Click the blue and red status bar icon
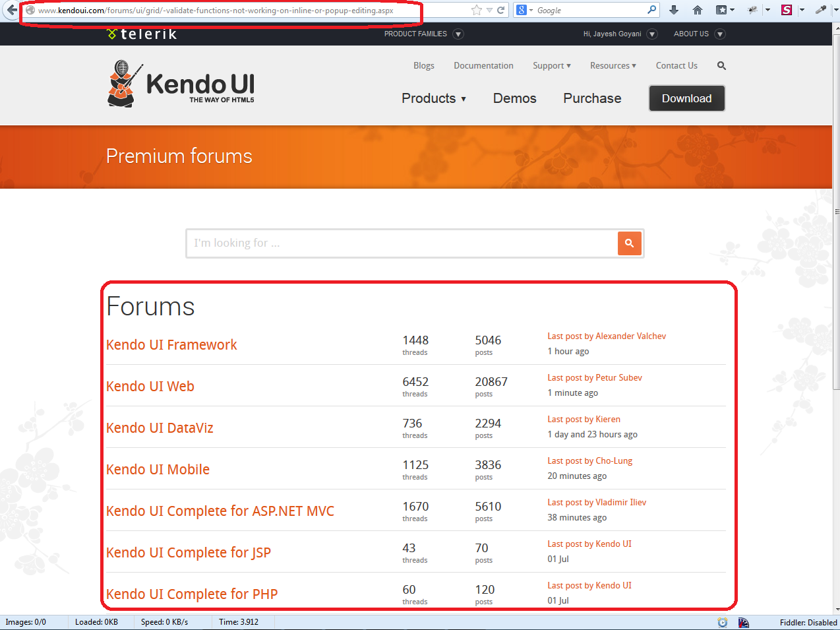This screenshot has height=630, width=840. pyautogui.click(x=744, y=622)
